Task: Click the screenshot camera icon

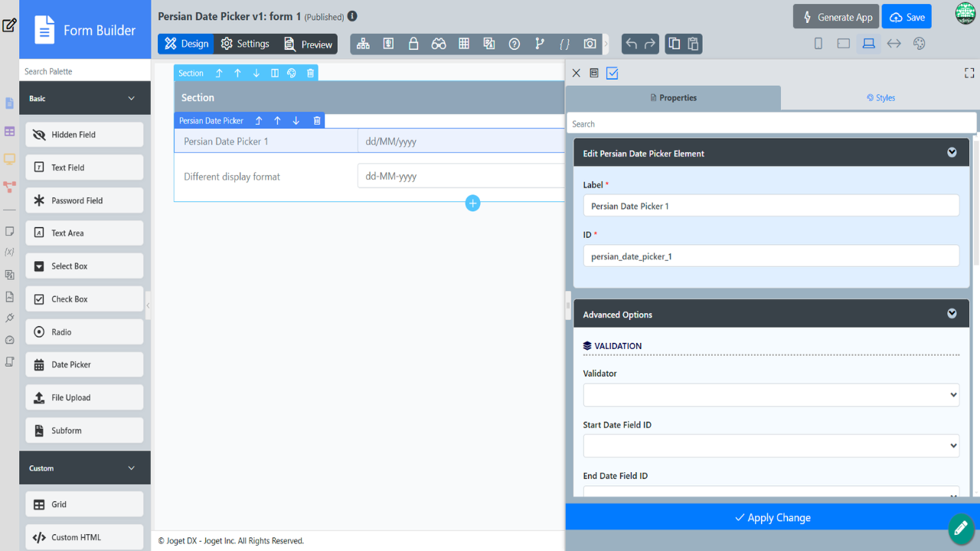Action: pos(590,44)
